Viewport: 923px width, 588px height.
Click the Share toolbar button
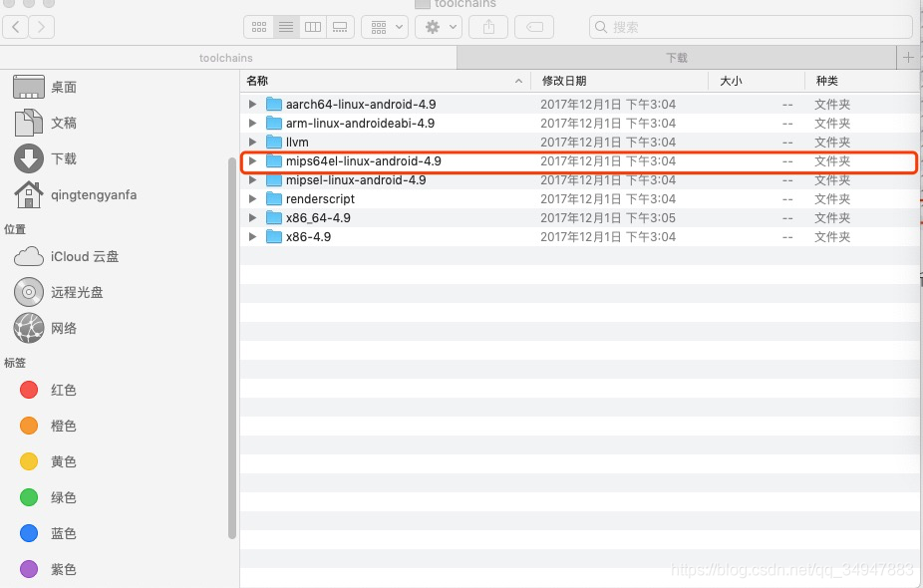click(488, 27)
